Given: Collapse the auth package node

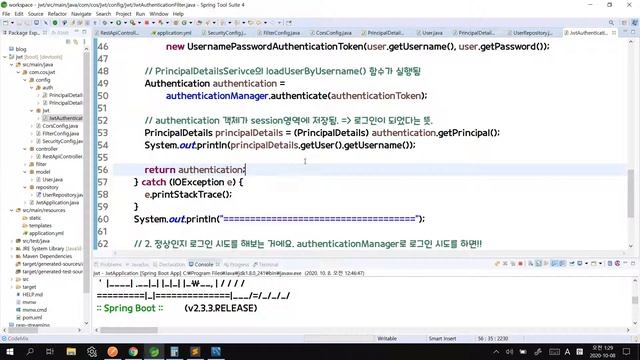Looking at the screenshot, I should (31, 87).
